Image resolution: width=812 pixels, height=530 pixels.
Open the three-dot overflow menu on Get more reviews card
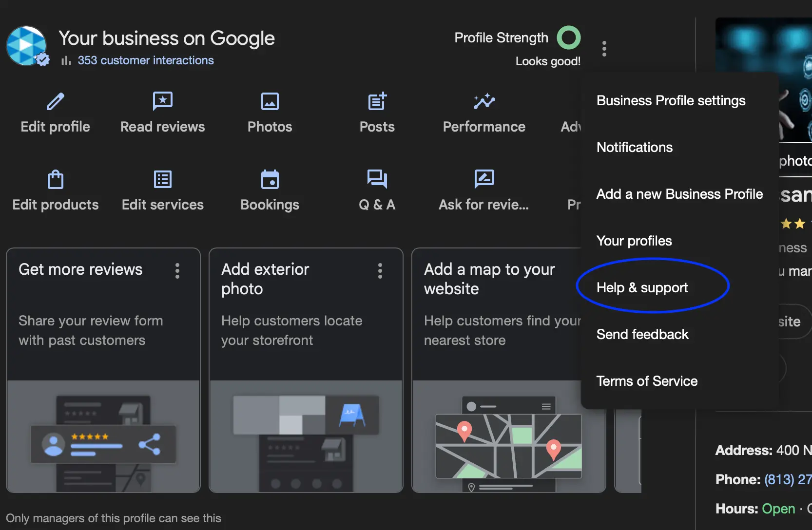pos(177,271)
